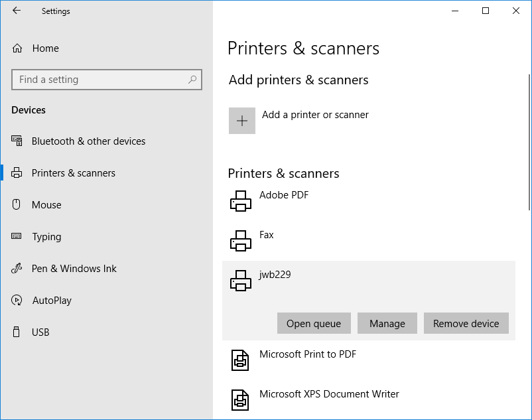
Task: Click the plus icon to add printer
Action: coord(242,121)
